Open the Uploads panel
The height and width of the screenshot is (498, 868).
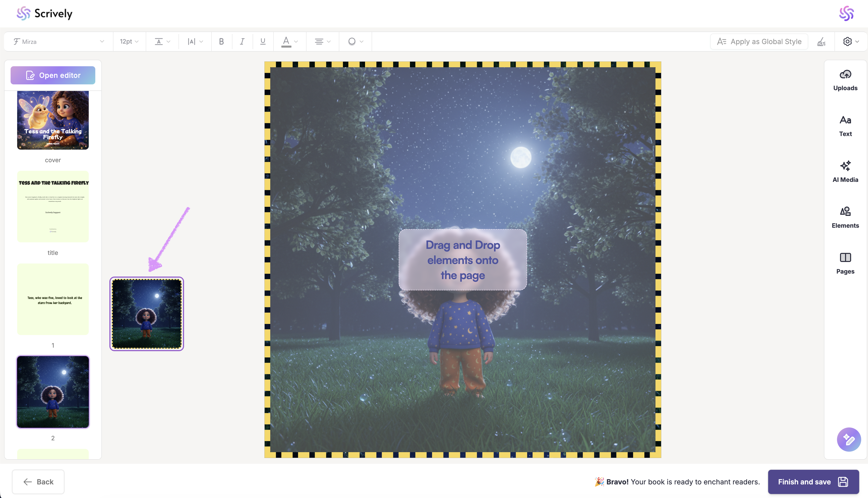coord(845,80)
